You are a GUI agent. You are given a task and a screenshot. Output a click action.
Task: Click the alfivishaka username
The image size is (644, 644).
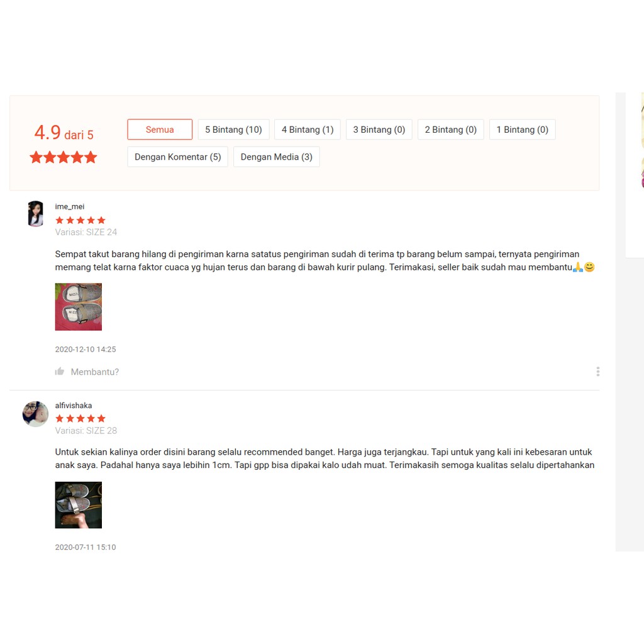[74, 406]
